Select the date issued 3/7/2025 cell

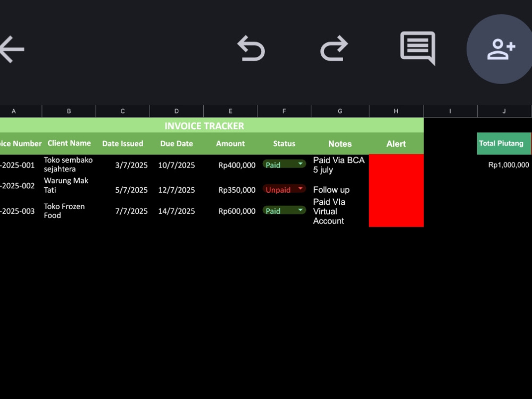(122, 165)
